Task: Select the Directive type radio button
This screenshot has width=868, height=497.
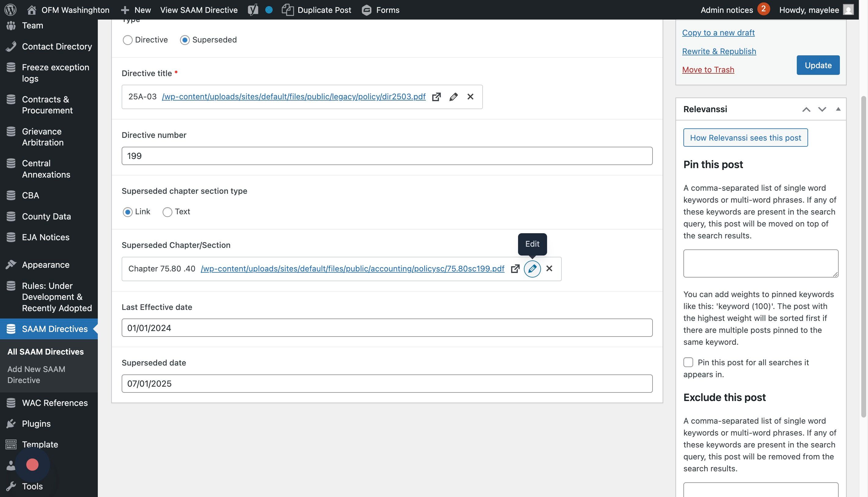Action: coord(127,40)
